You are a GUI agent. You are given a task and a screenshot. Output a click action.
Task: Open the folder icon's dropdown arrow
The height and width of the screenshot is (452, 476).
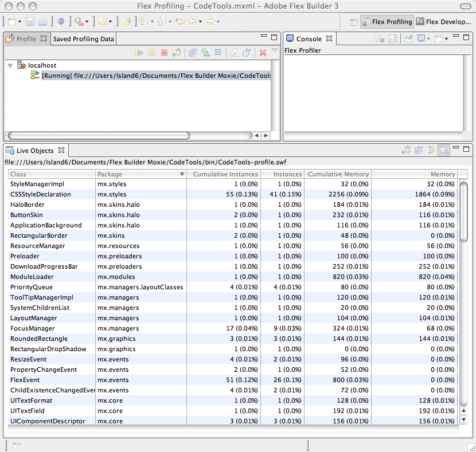point(110,22)
